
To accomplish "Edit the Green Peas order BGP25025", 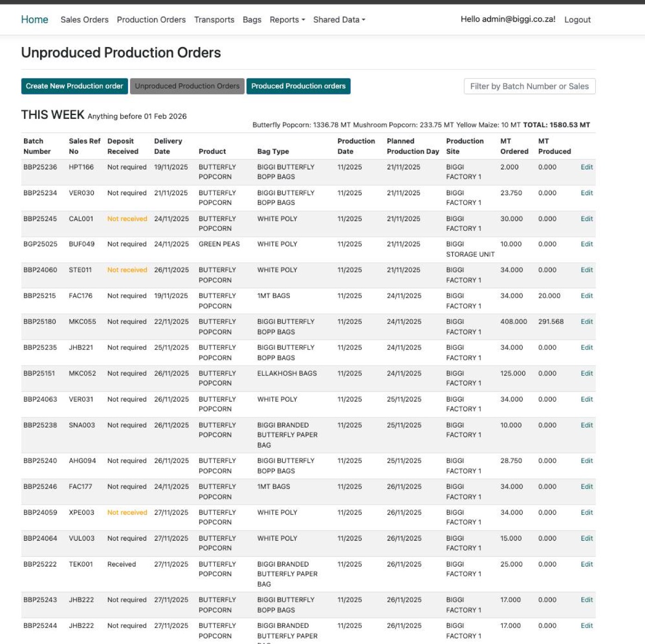I will click(x=587, y=244).
